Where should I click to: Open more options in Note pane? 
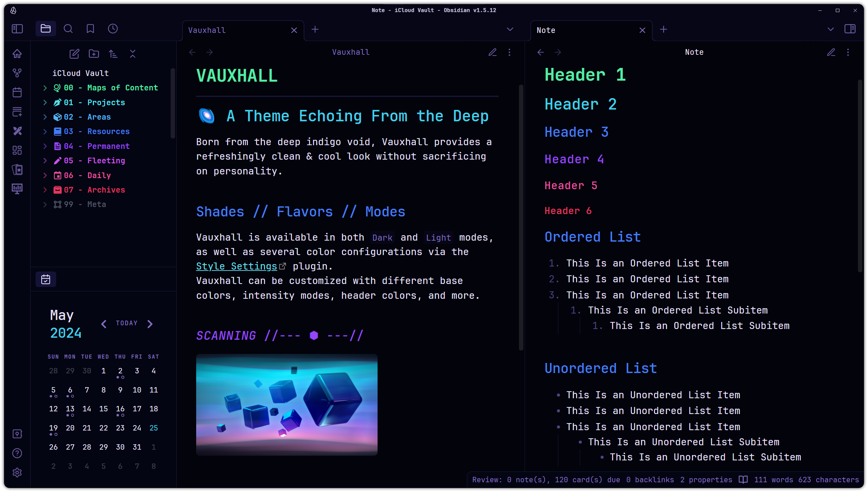(x=848, y=52)
